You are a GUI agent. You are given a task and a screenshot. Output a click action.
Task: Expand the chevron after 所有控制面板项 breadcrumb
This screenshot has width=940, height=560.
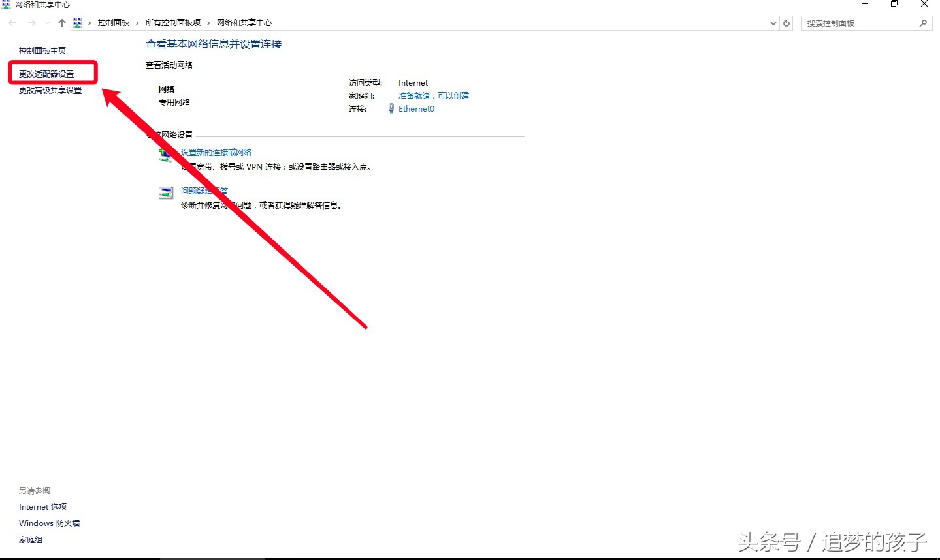(x=208, y=23)
